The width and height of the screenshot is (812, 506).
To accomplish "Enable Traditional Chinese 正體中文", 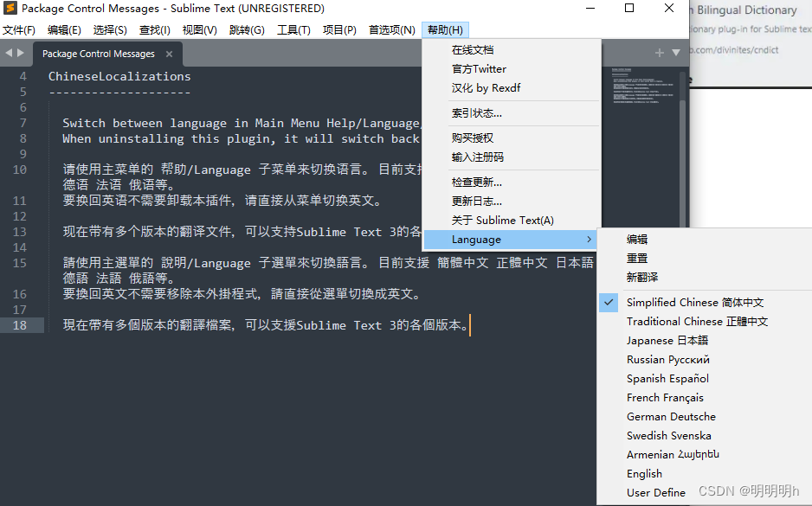I will click(694, 322).
